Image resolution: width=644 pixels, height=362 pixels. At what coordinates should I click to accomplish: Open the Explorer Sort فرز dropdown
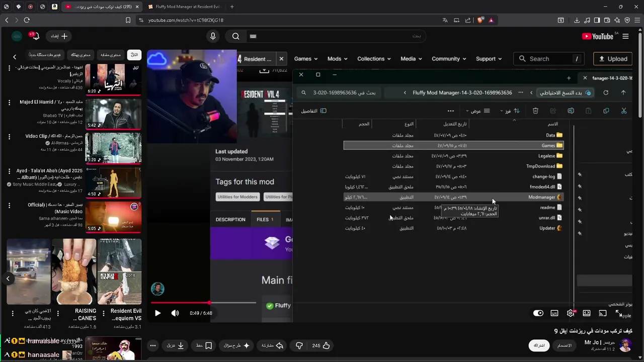pos(509,111)
